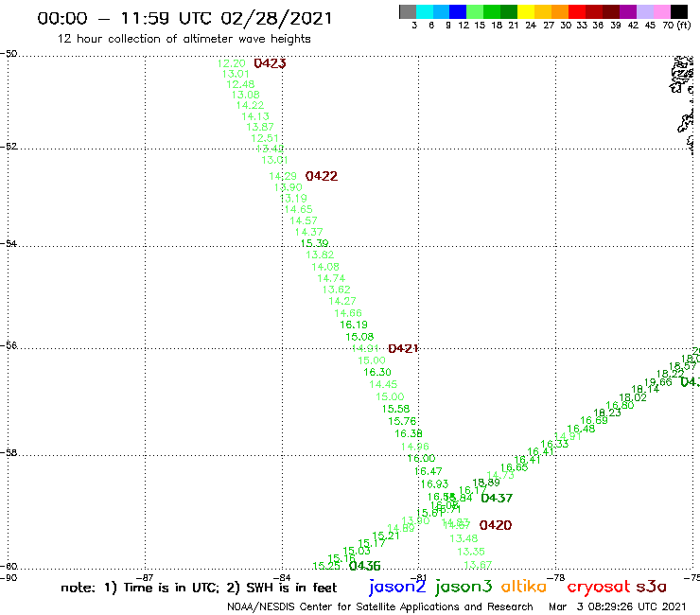
Task: Select the 0422 time marker
Action: (x=322, y=176)
